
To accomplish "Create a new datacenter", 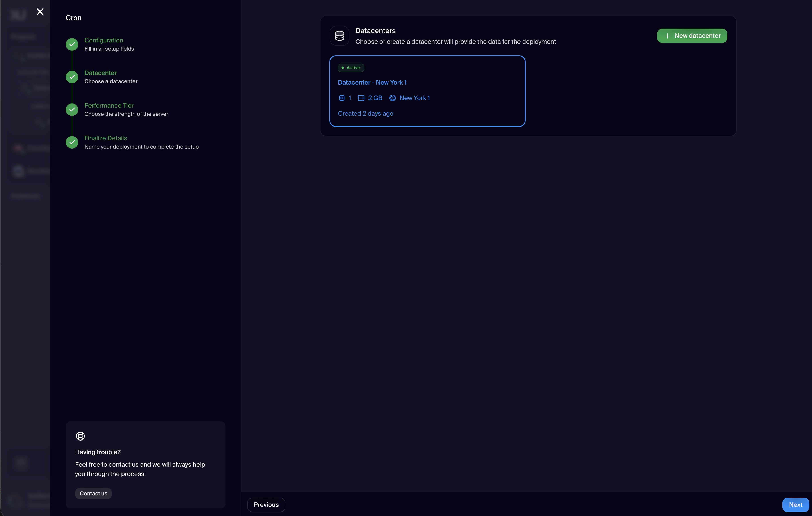I will pos(692,36).
